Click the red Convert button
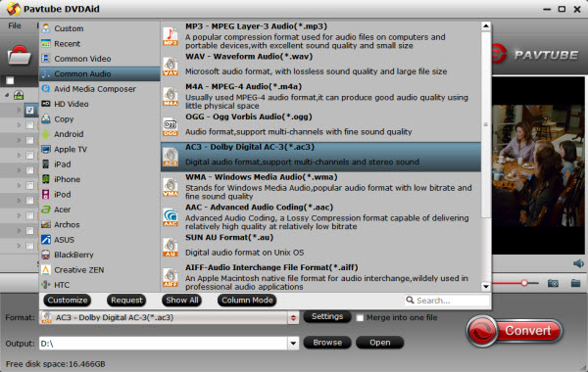 click(x=514, y=332)
